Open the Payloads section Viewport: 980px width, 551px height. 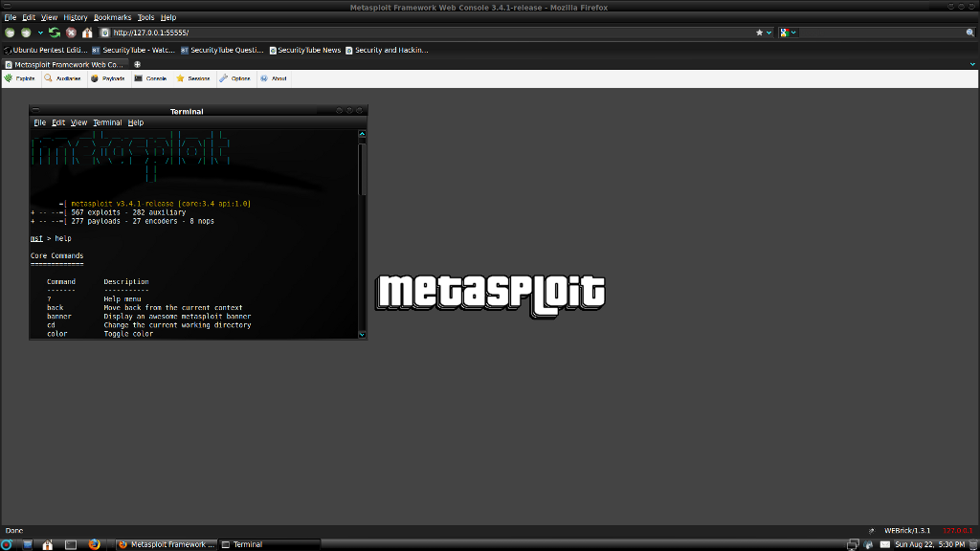coord(107,78)
